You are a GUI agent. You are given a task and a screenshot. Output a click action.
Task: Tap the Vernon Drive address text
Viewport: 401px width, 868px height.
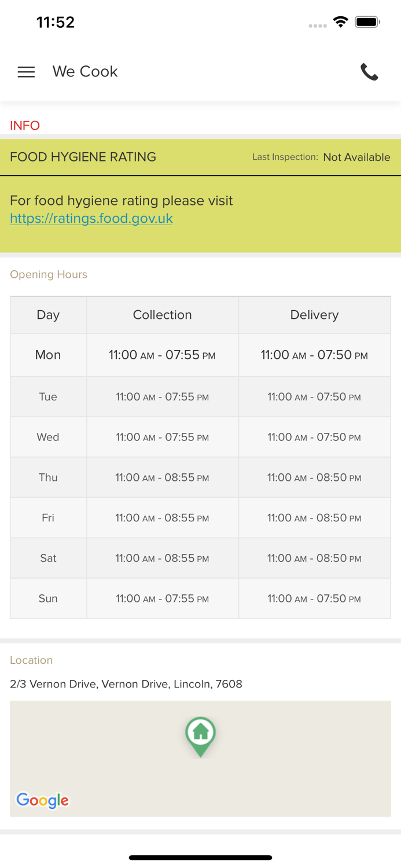(x=126, y=684)
